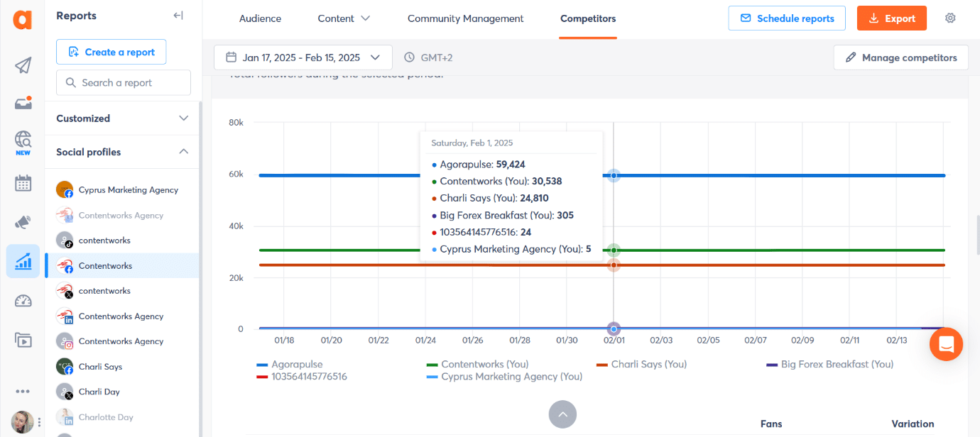Open the Content tab dropdown

tap(344, 18)
